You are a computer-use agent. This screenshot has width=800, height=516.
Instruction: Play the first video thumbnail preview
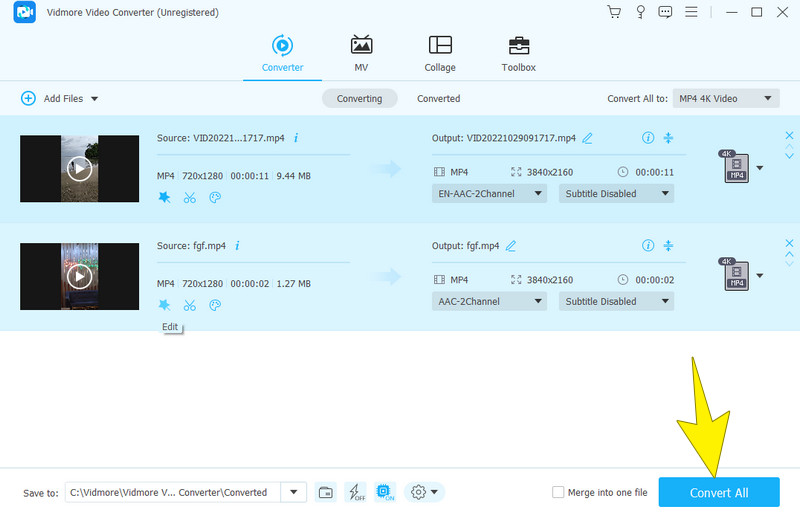click(x=79, y=169)
